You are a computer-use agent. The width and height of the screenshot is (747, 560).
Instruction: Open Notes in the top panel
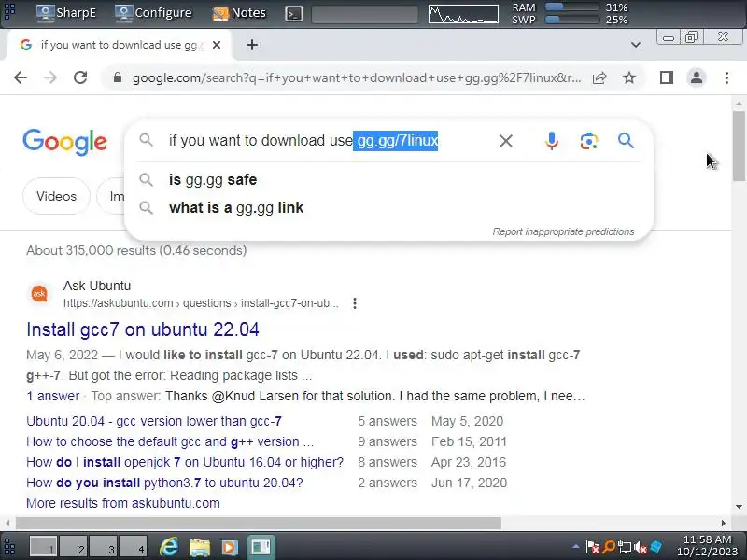point(239,12)
